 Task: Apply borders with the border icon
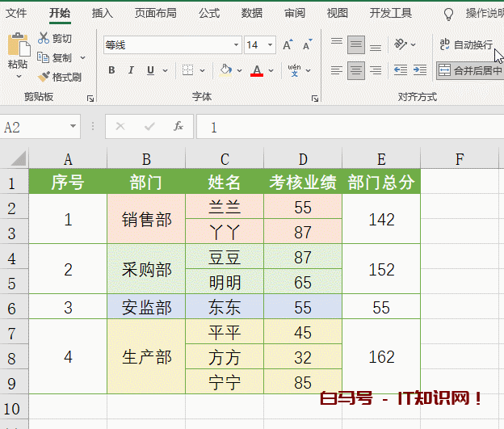point(187,69)
